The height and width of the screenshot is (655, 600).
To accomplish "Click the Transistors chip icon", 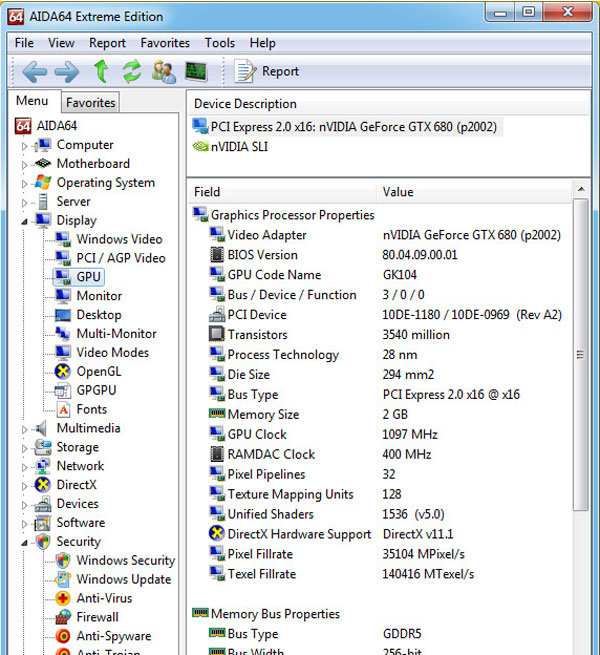I will click(216, 334).
